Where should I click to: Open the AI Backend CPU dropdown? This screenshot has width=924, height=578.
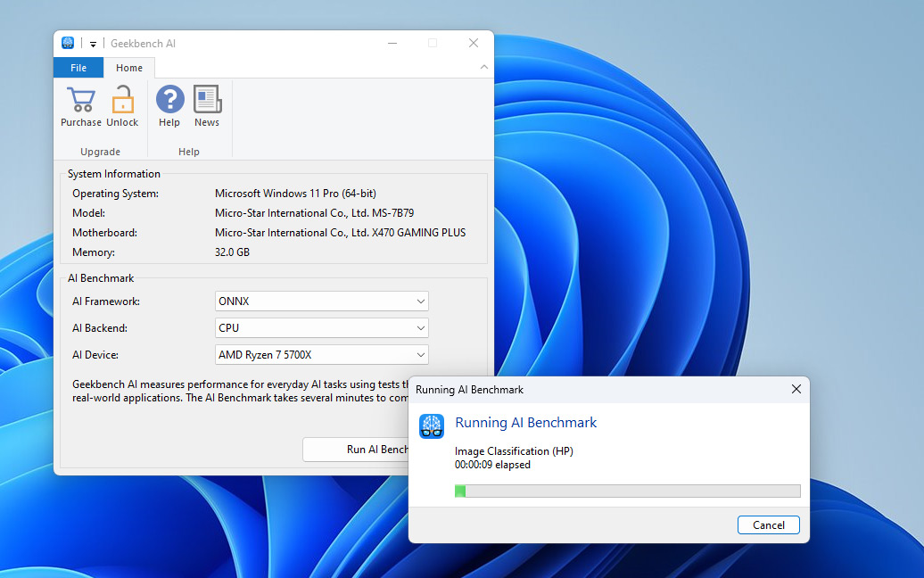(322, 328)
